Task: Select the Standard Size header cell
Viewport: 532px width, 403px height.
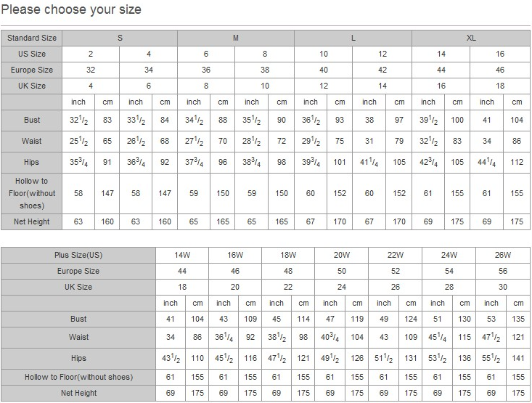Action: pos(32,38)
